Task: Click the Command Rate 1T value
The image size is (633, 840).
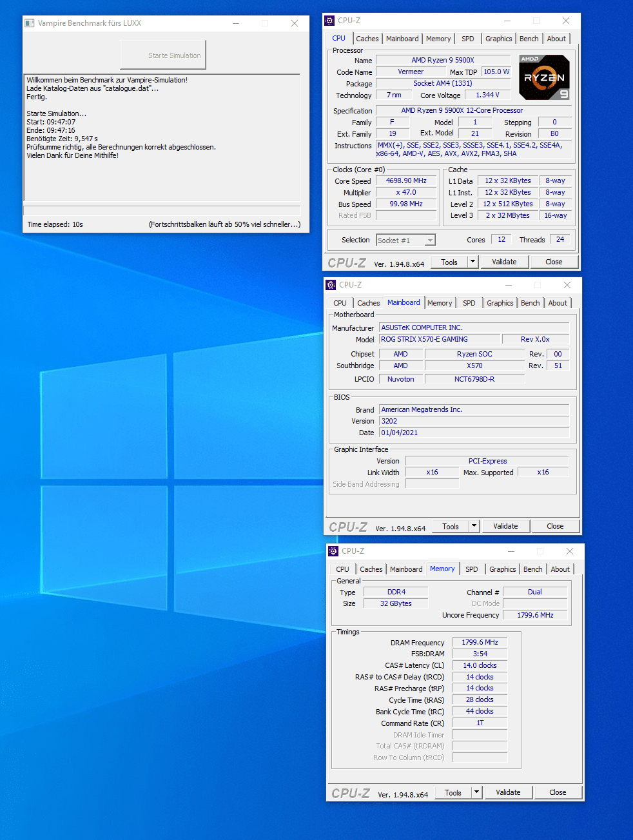Action: point(480,723)
